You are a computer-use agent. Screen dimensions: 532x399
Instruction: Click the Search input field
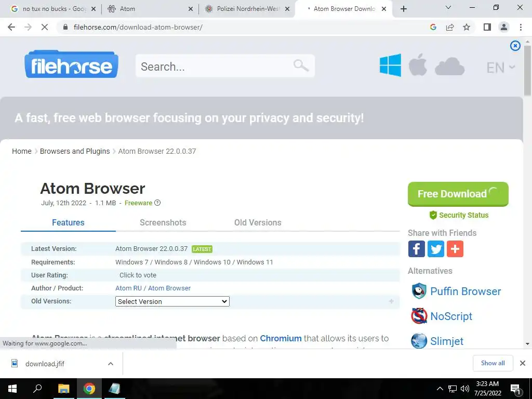pyautogui.click(x=225, y=66)
